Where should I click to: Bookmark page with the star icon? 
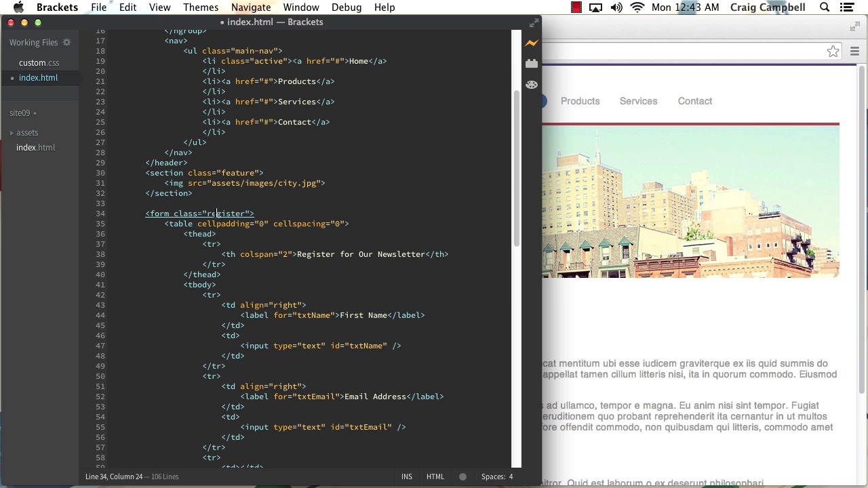pos(833,52)
